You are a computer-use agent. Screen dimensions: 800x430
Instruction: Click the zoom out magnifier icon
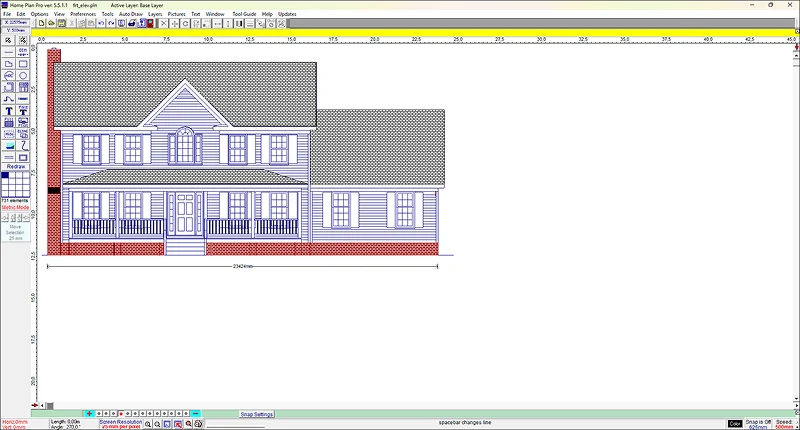pos(157,424)
